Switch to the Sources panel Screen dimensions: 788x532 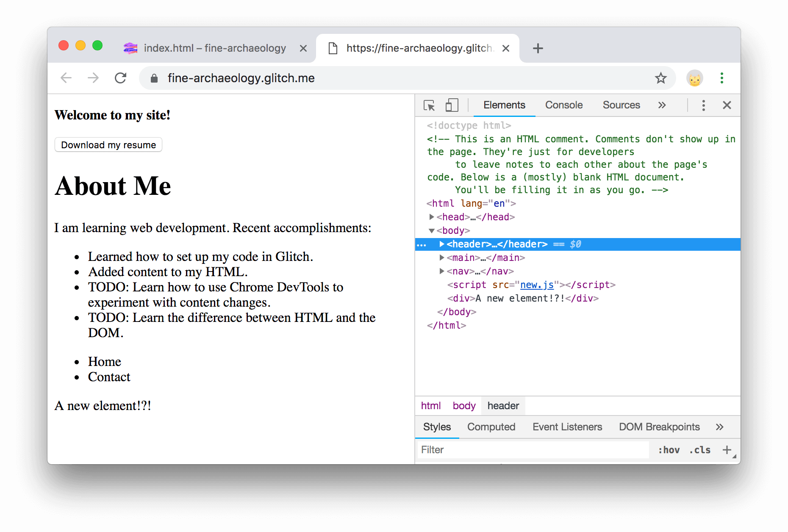(622, 105)
